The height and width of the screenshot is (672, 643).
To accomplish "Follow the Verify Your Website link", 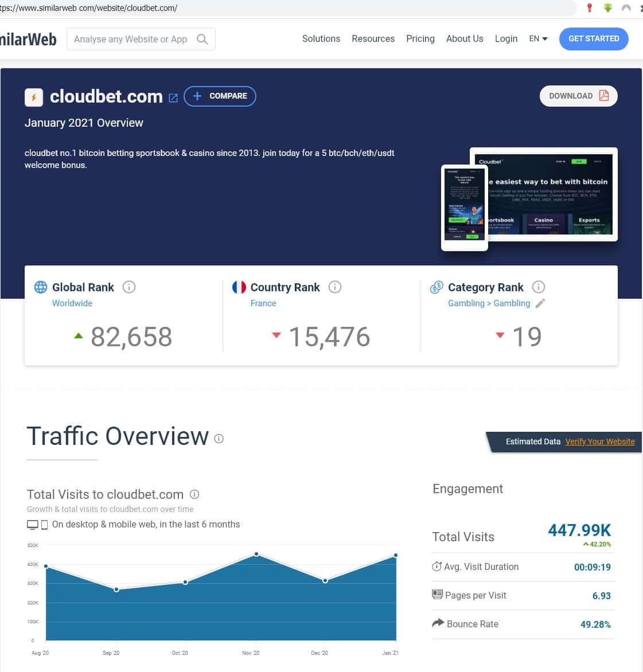I will tap(600, 442).
